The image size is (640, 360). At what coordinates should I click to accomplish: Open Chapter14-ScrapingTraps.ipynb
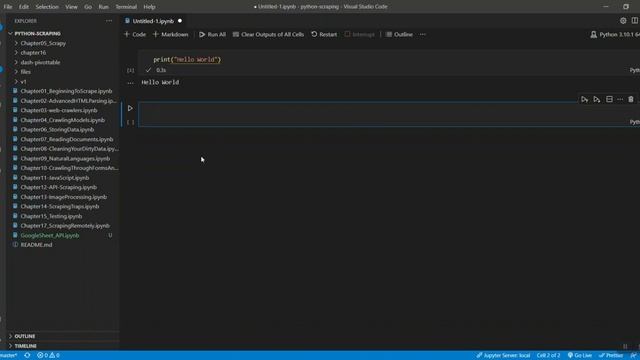point(60,207)
